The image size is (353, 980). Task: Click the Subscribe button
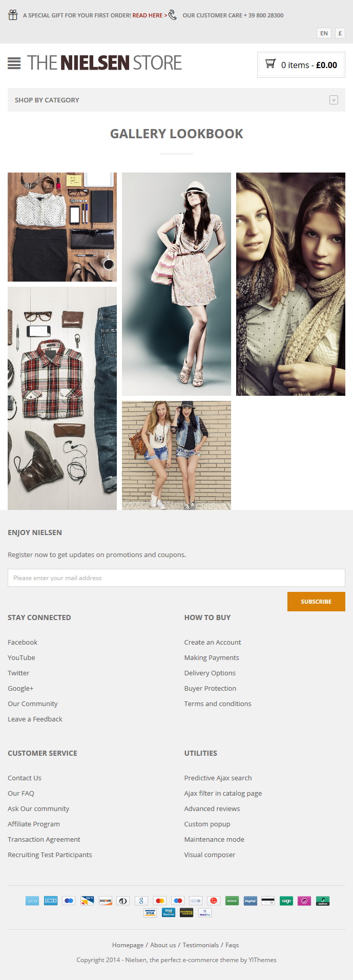pos(316,602)
